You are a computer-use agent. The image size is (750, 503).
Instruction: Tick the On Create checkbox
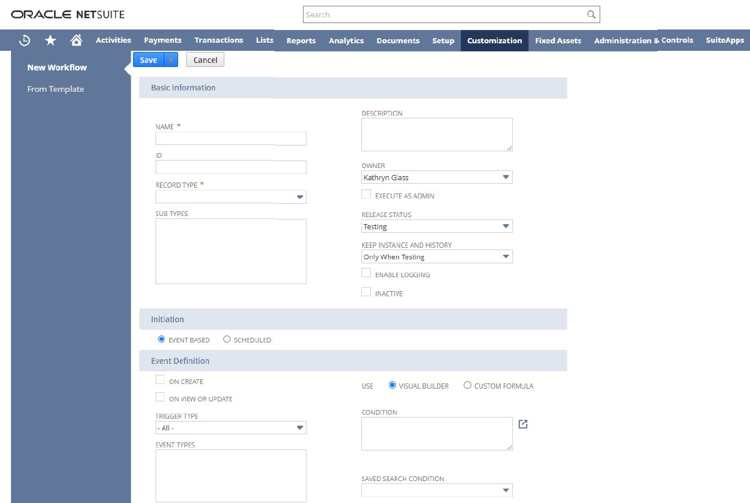pyautogui.click(x=160, y=380)
